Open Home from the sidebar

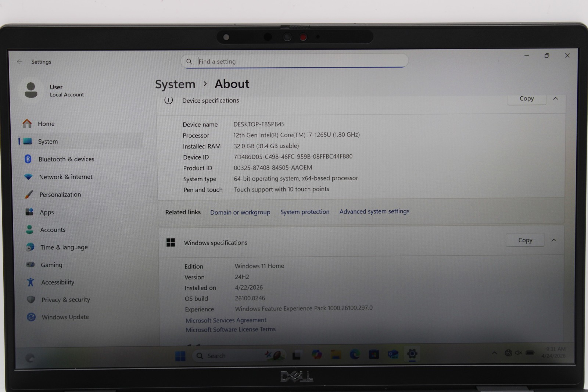46,124
